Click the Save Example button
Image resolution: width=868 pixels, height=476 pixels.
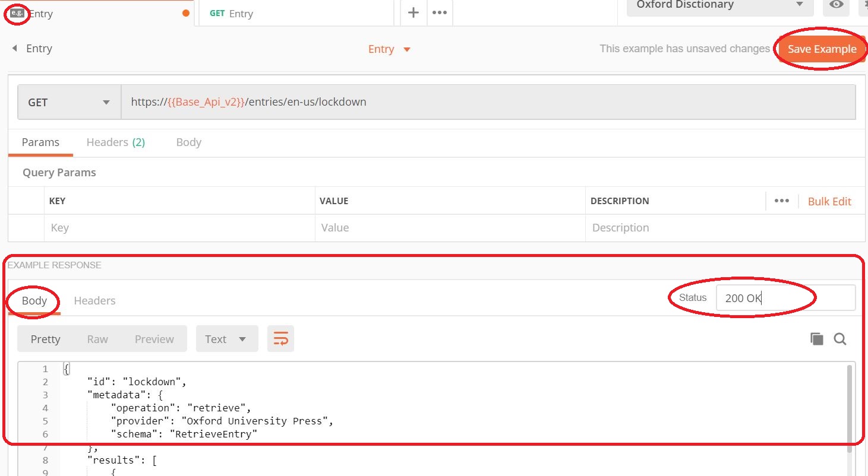(x=822, y=49)
